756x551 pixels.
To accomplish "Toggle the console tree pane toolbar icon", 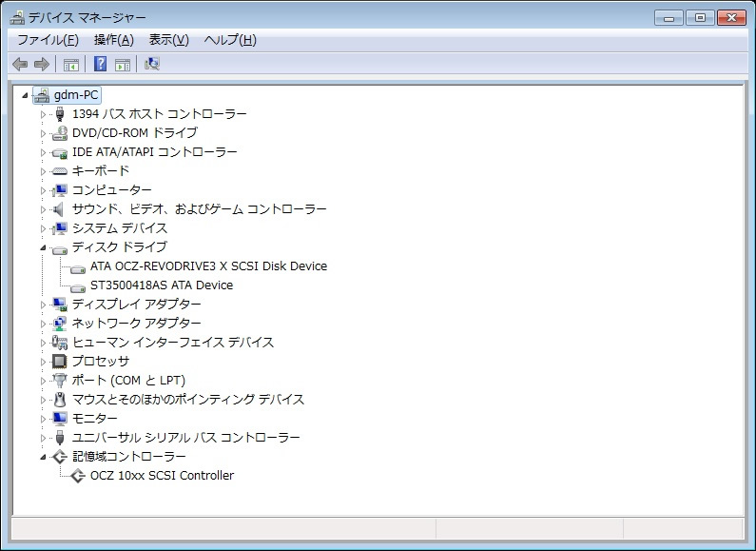I will pos(71,64).
